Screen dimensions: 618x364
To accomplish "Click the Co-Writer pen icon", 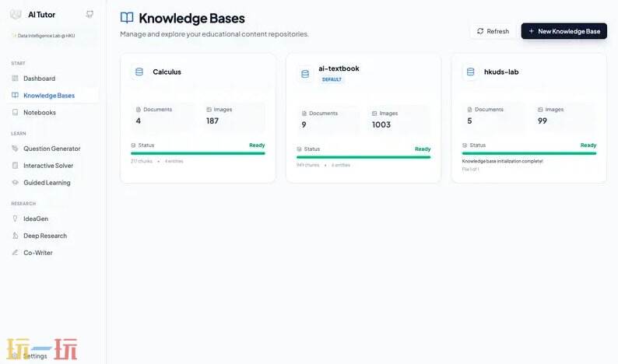I will [16, 253].
